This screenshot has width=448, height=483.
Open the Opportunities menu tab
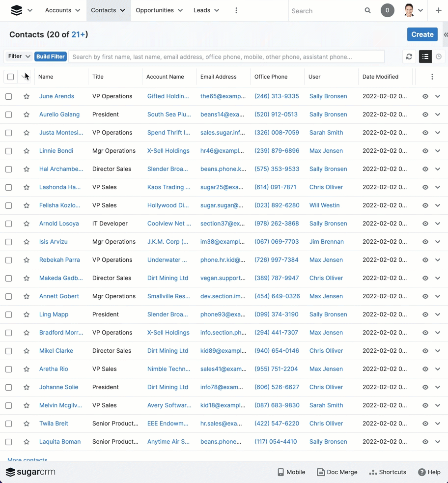tap(159, 10)
